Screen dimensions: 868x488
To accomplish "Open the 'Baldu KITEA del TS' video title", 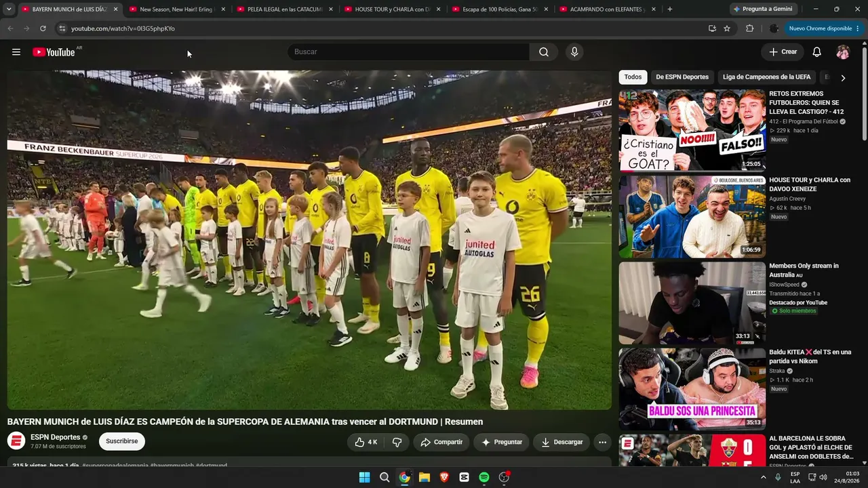I will click(810, 357).
